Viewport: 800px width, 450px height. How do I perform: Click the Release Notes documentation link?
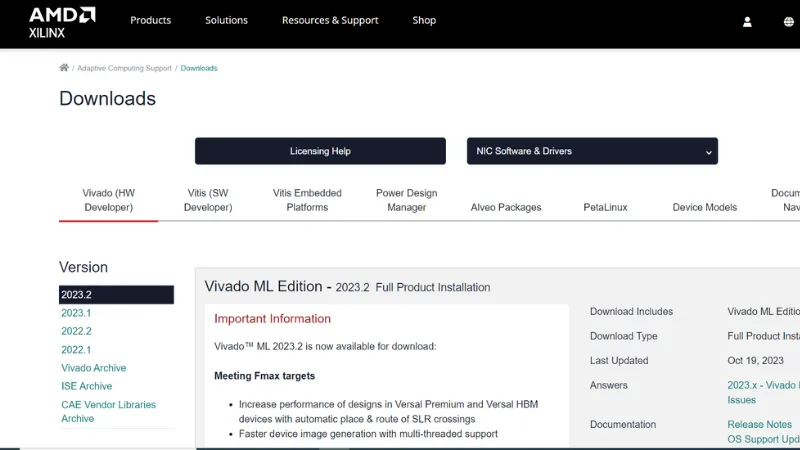click(759, 425)
